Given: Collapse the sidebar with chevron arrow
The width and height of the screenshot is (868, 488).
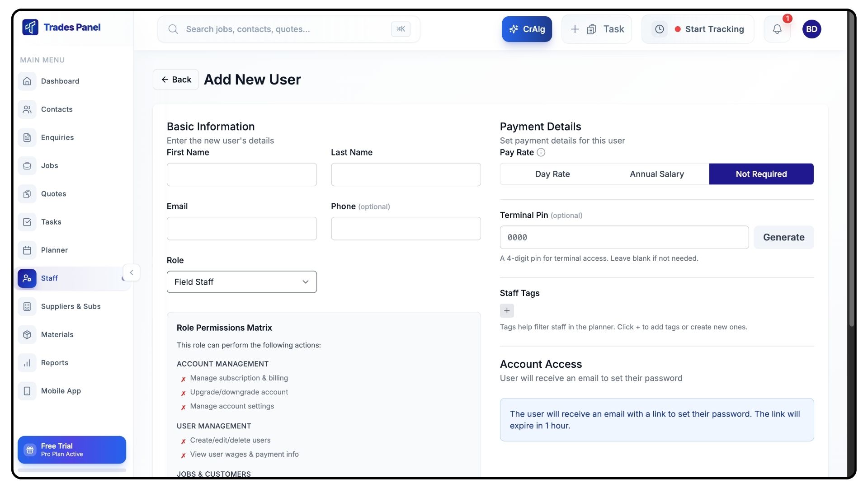Looking at the screenshot, I should 132,272.
